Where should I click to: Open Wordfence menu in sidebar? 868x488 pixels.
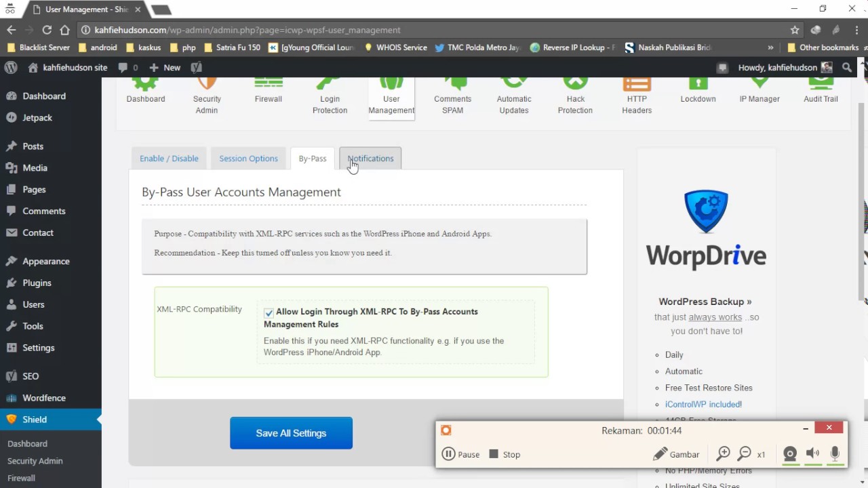coord(43,398)
